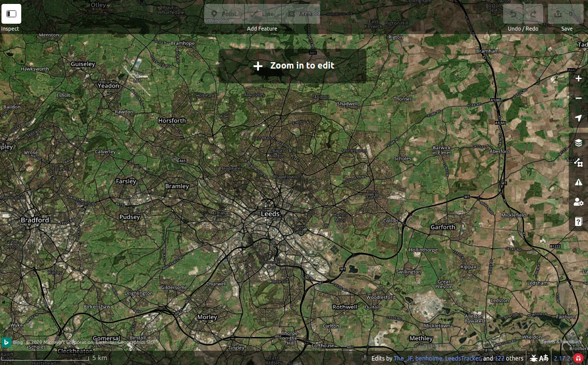588x365 pixels.
Task: Click the Micklefield label on map
Action: 514,215
